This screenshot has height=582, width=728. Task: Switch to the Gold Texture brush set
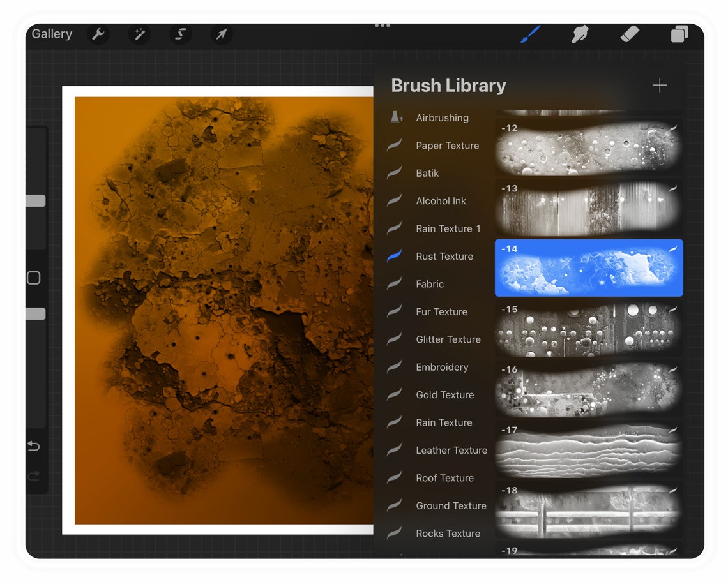[x=444, y=394]
